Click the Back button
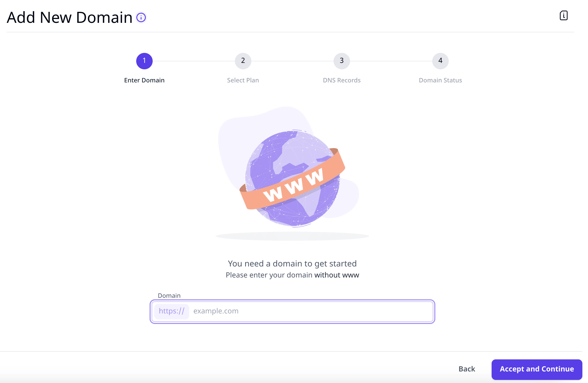588x383 pixels. tap(467, 369)
